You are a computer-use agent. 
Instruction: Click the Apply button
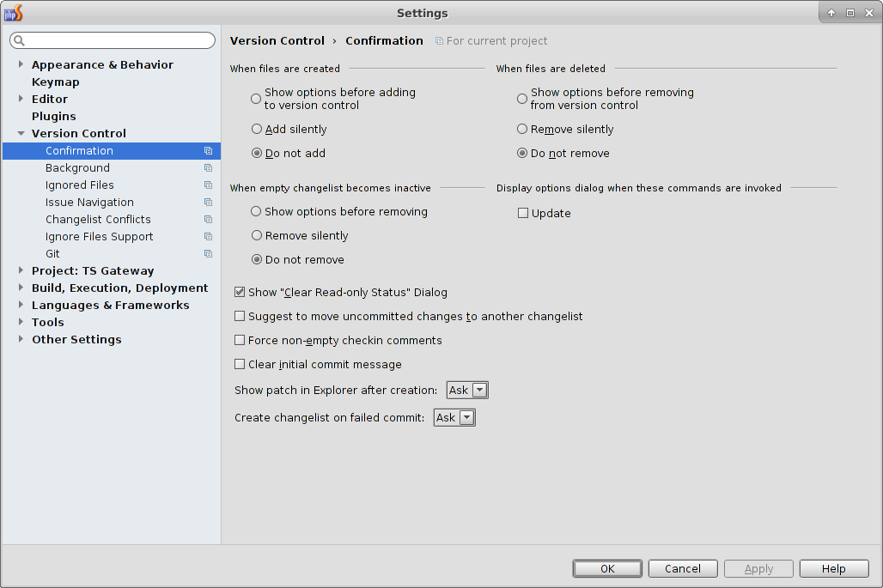(758, 568)
